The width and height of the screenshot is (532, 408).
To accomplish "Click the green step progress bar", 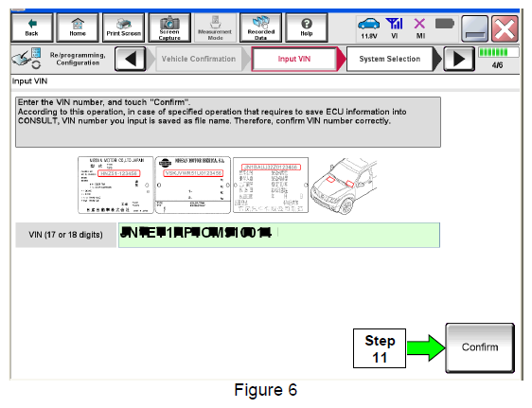I will pos(498,52).
